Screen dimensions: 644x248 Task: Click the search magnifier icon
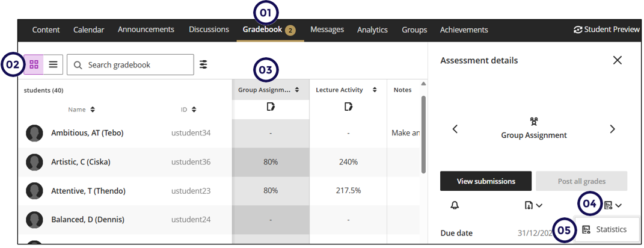coord(77,65)
